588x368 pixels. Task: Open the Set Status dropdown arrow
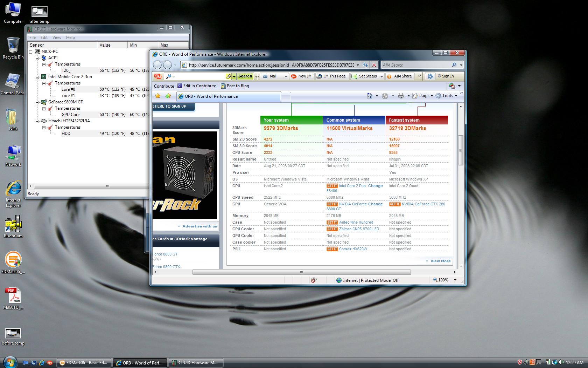coord(381,76)
